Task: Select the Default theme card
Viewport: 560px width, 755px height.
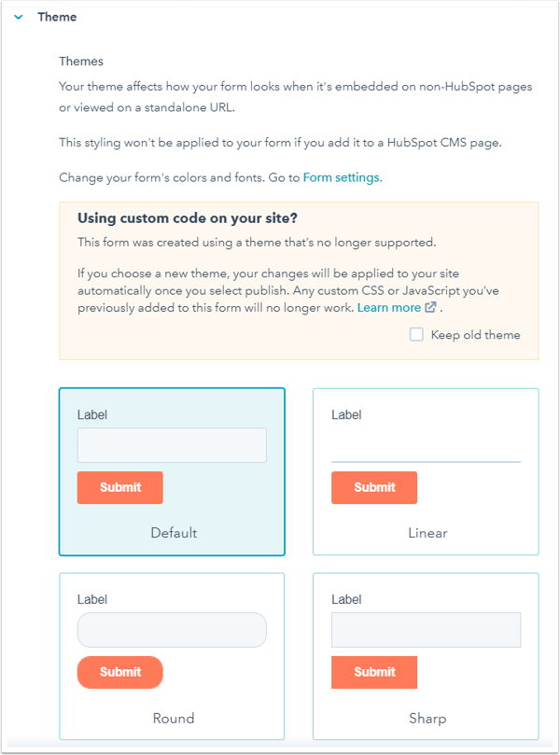Action: click(x=172, y=472)
